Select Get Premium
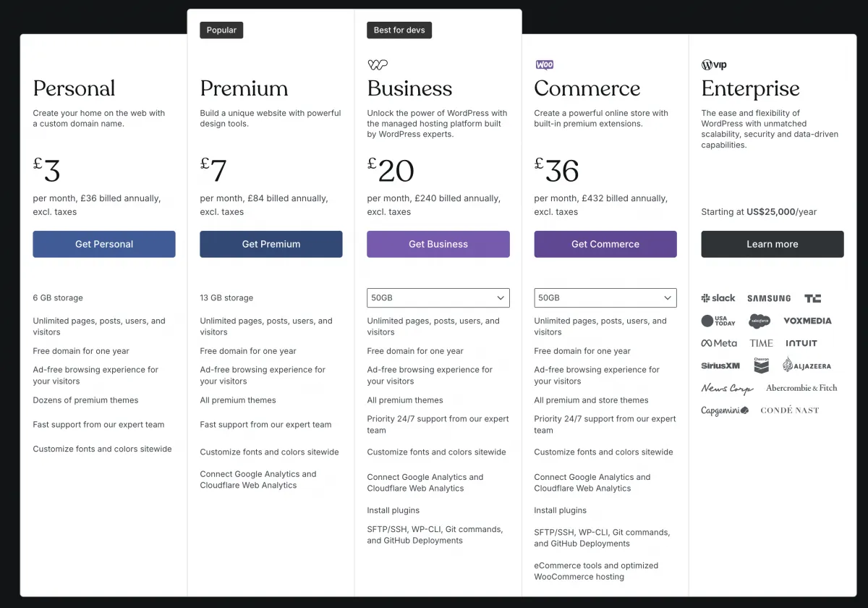The height and width of the screenshot is (608, 868). pos(271,244)
